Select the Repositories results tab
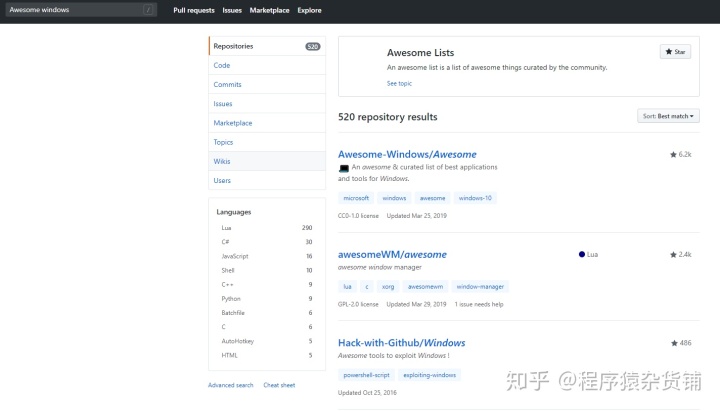The image size is (720, 411). coord(267,46)
